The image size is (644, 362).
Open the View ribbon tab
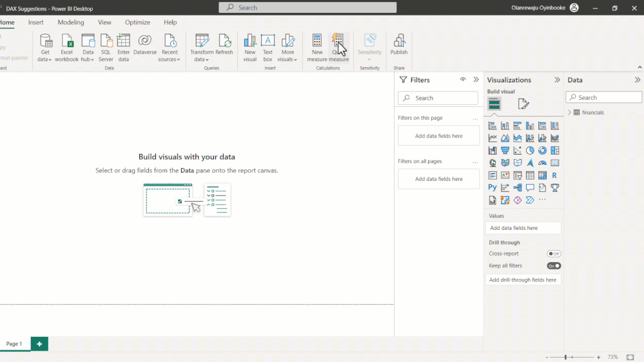click(x=104, y=22)
